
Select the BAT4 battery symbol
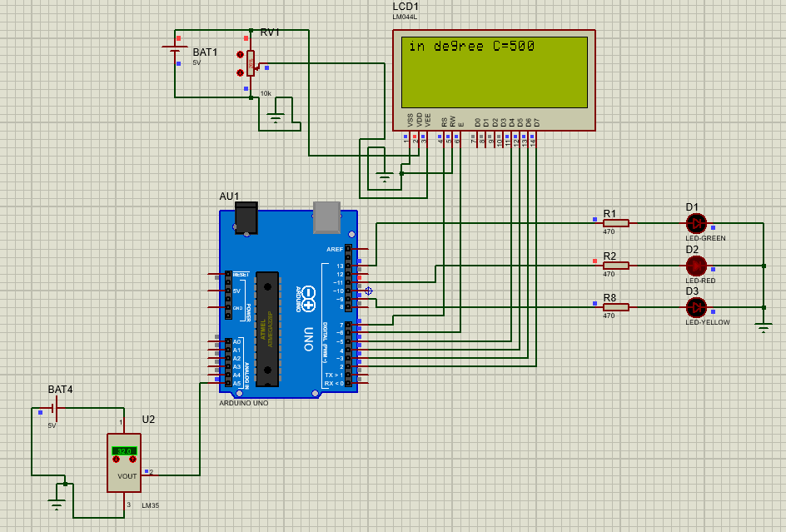tap(55, 408)
